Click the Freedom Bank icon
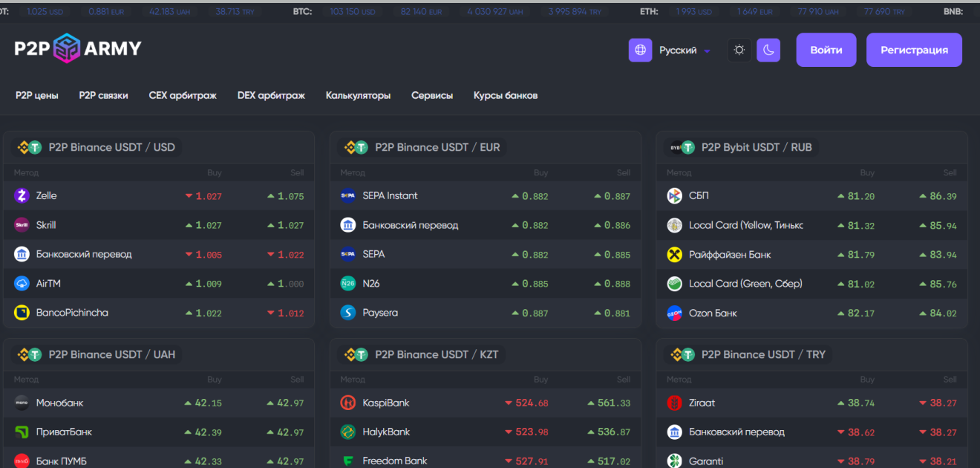 tap(348, 461)
